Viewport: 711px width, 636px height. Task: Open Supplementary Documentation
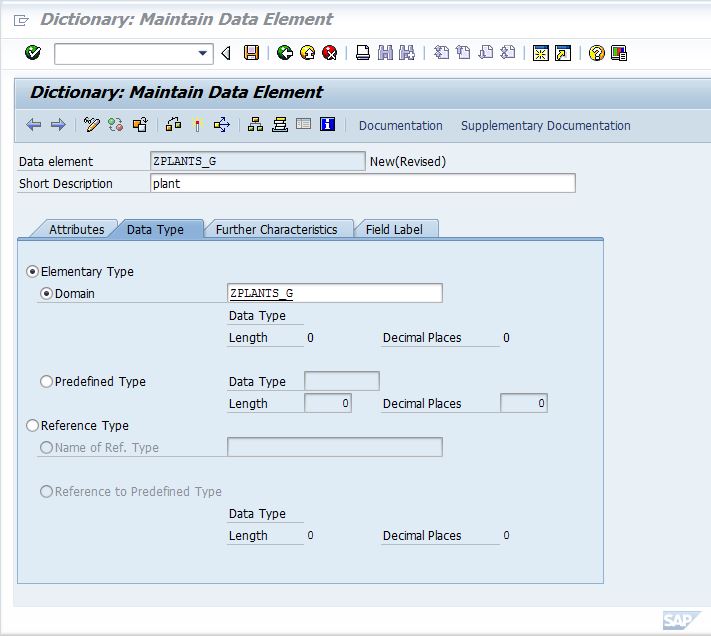(545, 126)
